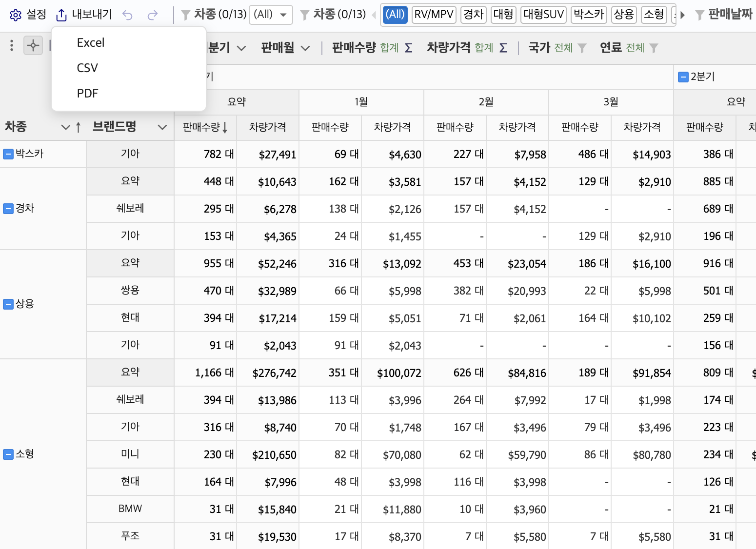Click the 차량가격 합계 measure field
The width and height of the screenshot is (756, 549).
tap(467, 48)
